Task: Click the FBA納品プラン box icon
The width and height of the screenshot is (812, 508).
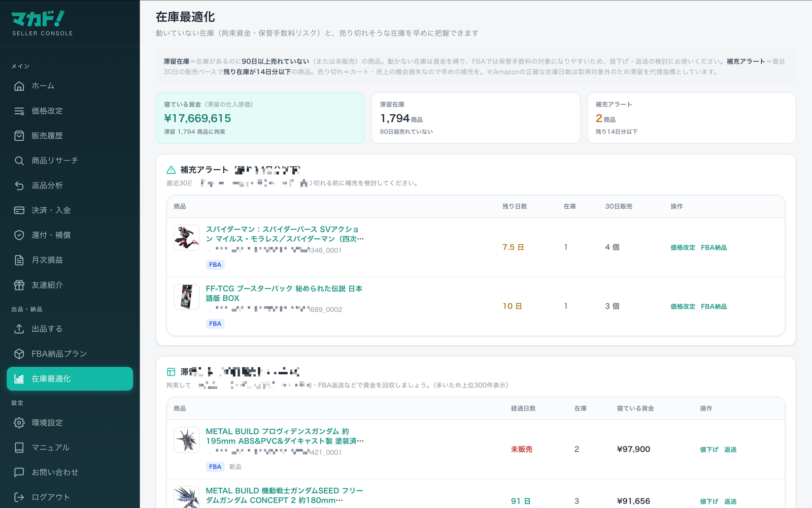Action: tap(19, 354)
